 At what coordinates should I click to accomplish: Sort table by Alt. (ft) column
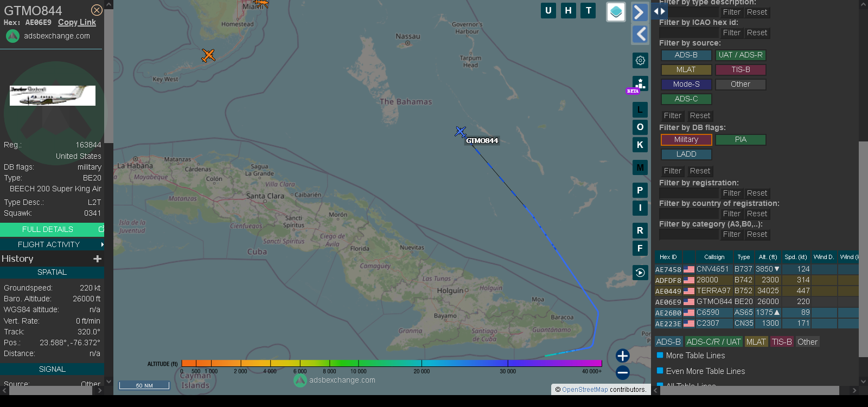click(x=768, y=257)
